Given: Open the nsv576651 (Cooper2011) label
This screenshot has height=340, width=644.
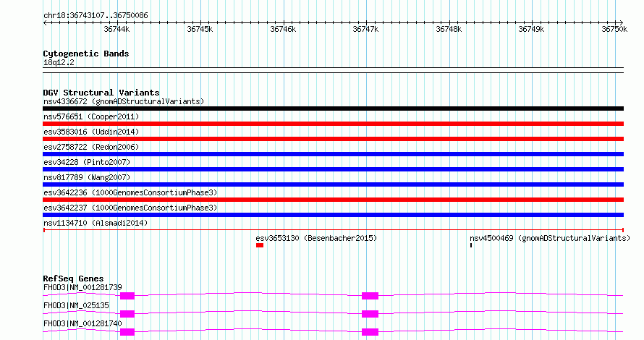Looking at the screenshot, I should click(x=91, y=116).
